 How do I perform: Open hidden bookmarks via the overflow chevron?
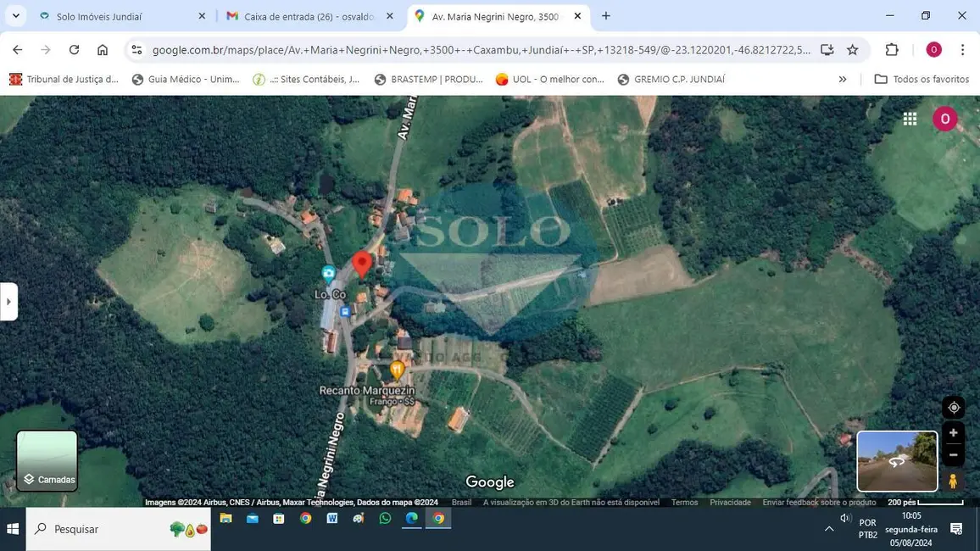coord(842,78)
